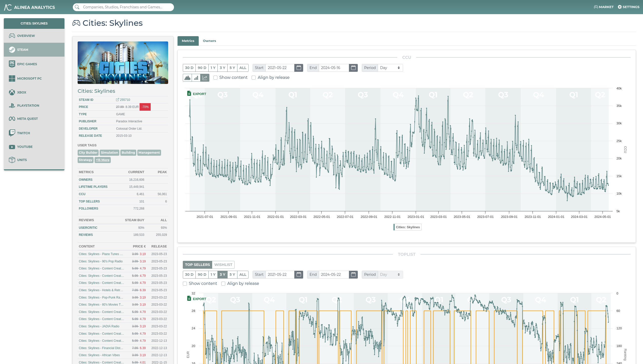This screenshot has width=643, height=364.
Task: Open Toplist end date calendar picker
Action: pos(353,275)
